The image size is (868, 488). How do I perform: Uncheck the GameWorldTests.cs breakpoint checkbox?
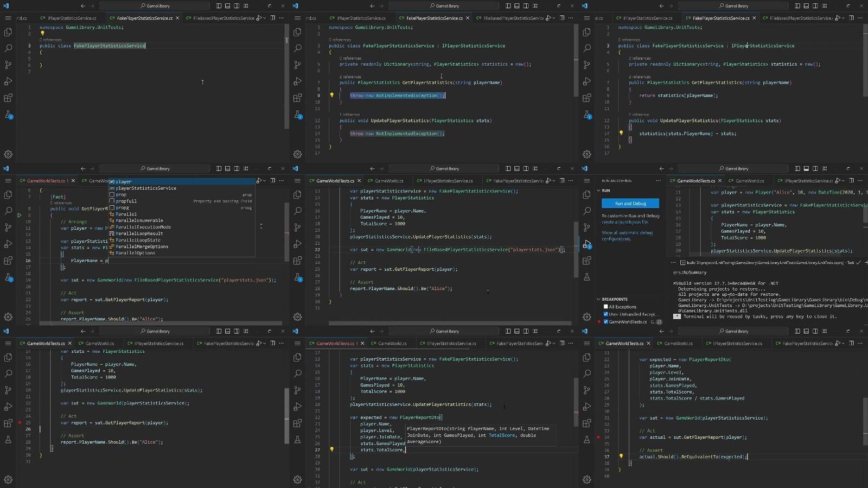pyautogui.click(x=605, y=322)
